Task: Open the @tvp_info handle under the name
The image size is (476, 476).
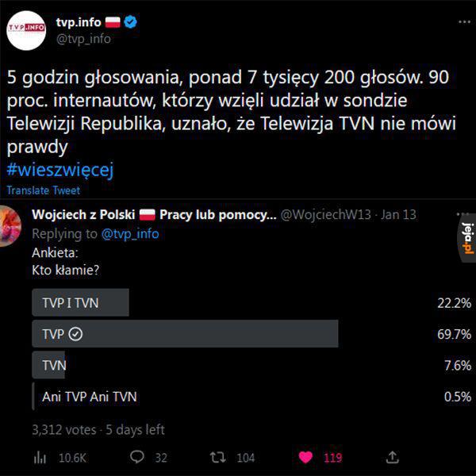Action: (83, 39)
